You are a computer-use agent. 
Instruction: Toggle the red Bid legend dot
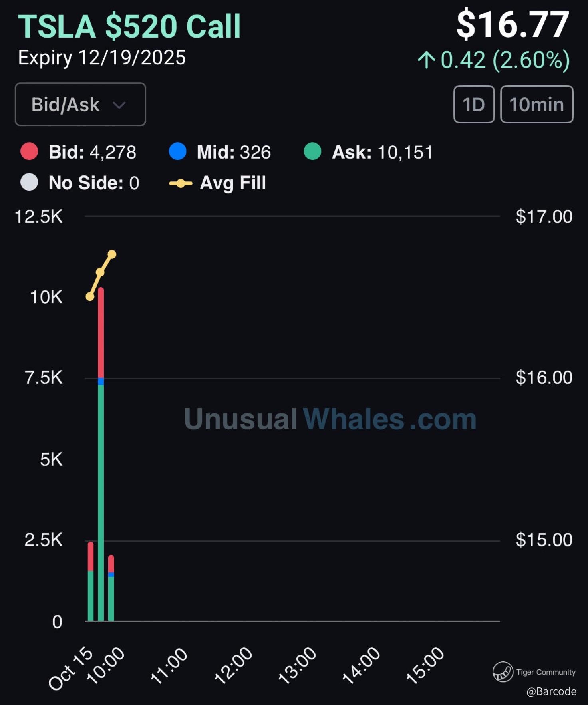pyautogui.click(x=29, y=152)
